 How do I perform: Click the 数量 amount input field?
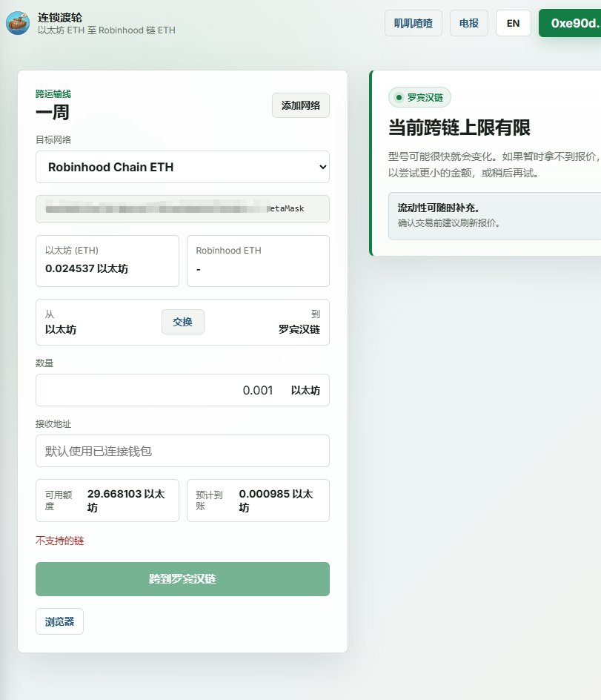[x=182, y=390]
